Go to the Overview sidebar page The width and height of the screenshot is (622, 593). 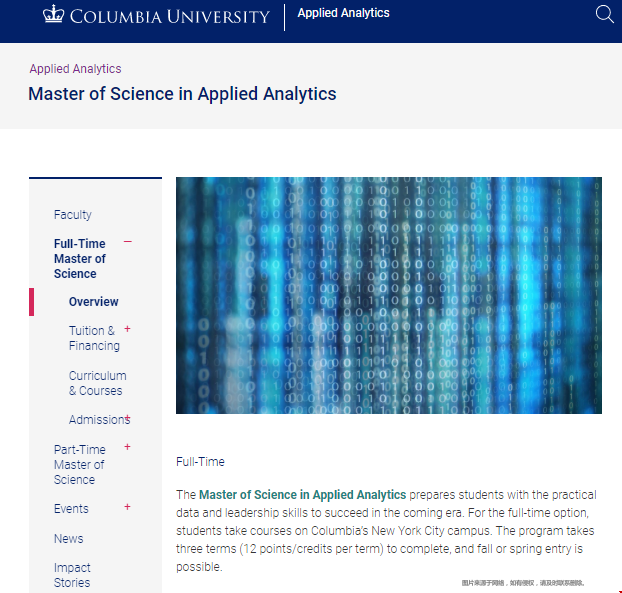coord(94,301)
